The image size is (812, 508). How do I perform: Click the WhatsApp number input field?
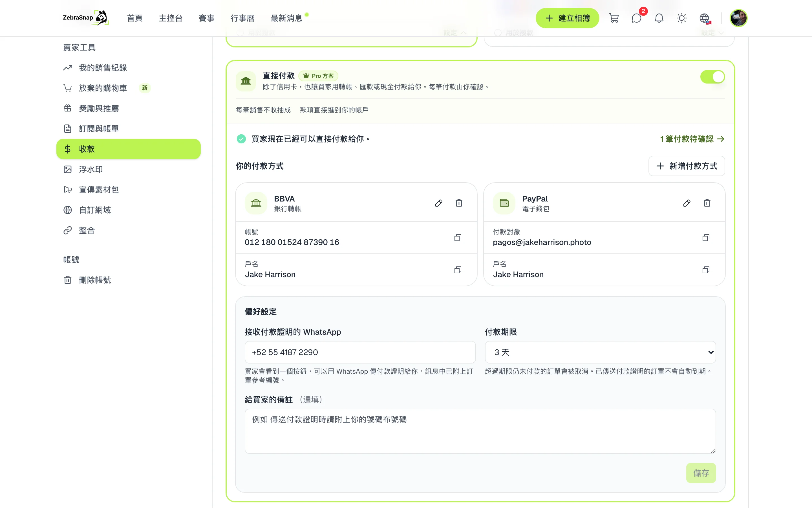pos(360,352)
